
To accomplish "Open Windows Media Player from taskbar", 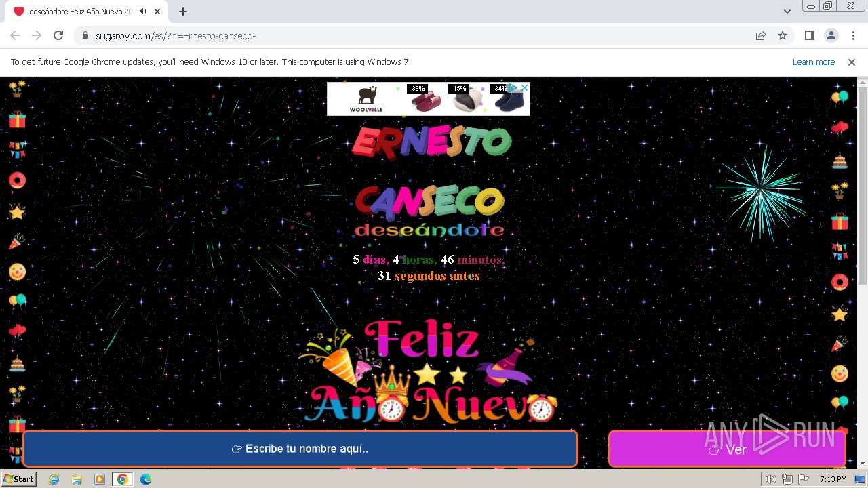I will (x=100, y=479).
